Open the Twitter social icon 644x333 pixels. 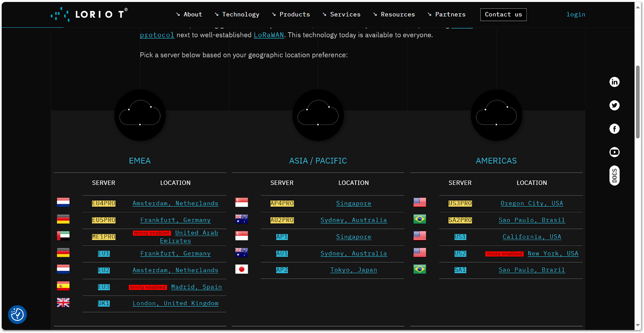coord(614,105)
